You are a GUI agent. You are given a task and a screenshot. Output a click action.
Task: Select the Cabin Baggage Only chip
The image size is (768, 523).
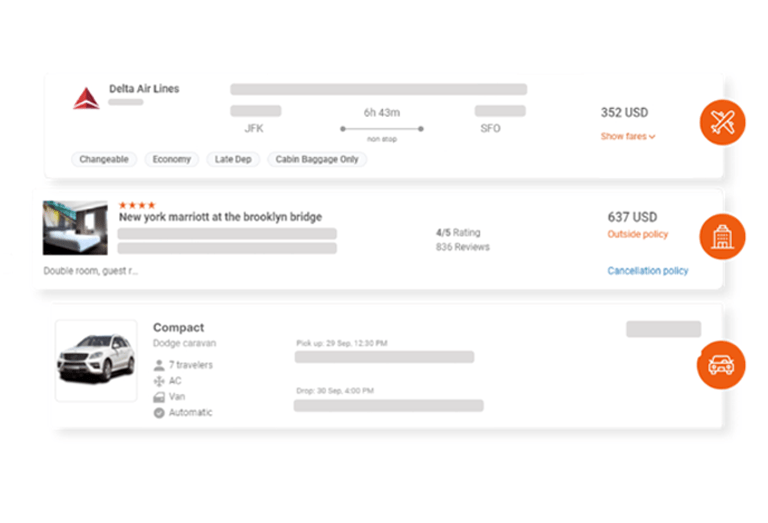click(317, 159)
